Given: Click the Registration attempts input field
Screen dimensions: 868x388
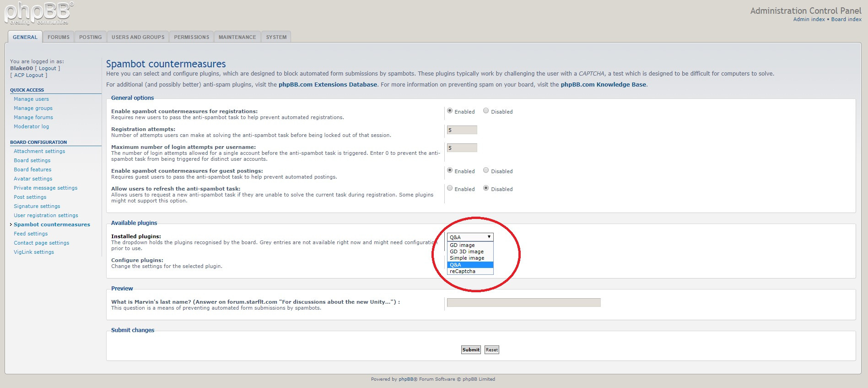Looking at the screenshot, I should pos(462,130).
